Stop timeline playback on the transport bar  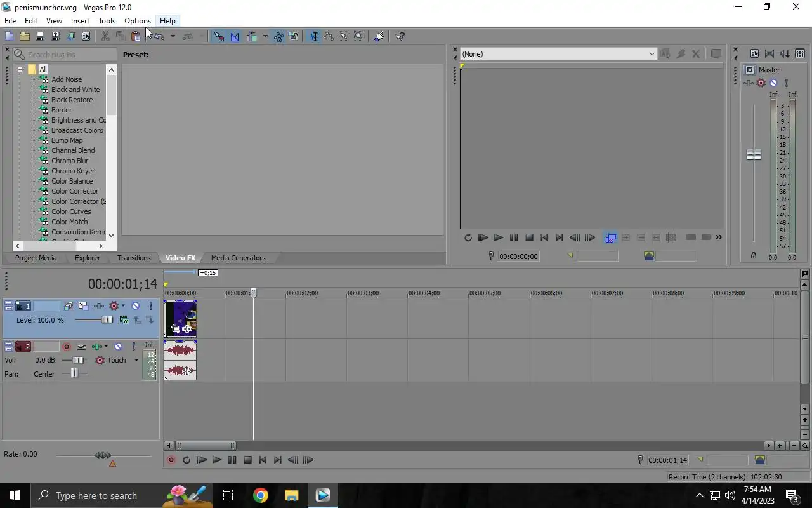click(247, 460)
